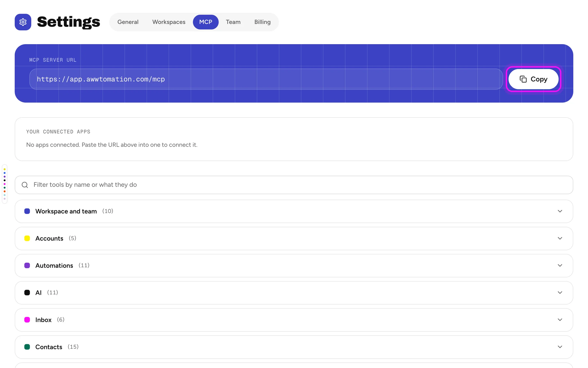Expand the AI section chevron

pos(560,293)
